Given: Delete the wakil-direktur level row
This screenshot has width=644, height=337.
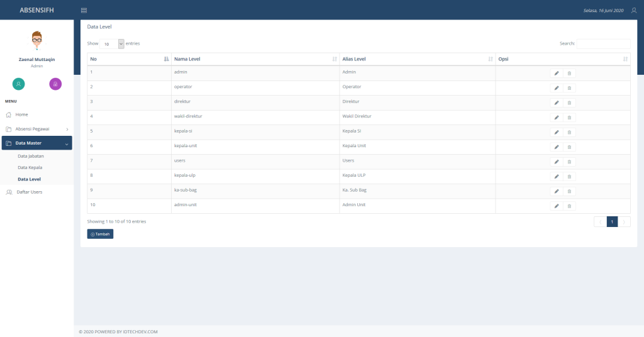Looking at the screenshot, I should (569, 118).
